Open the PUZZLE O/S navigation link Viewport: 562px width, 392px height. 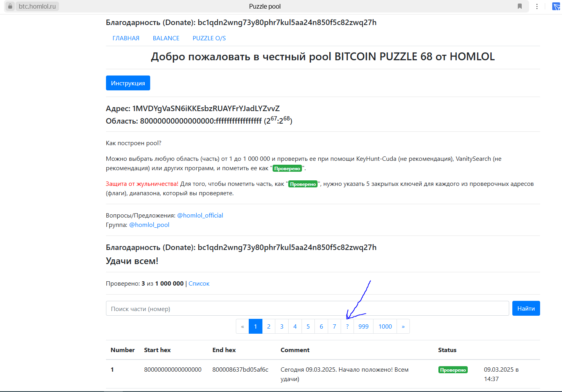pyautogui.click(x=209, y=38)
